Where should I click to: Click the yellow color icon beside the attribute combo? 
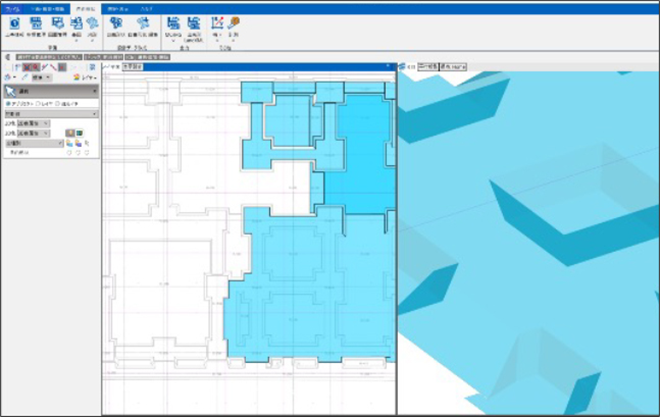coord(72,133)
